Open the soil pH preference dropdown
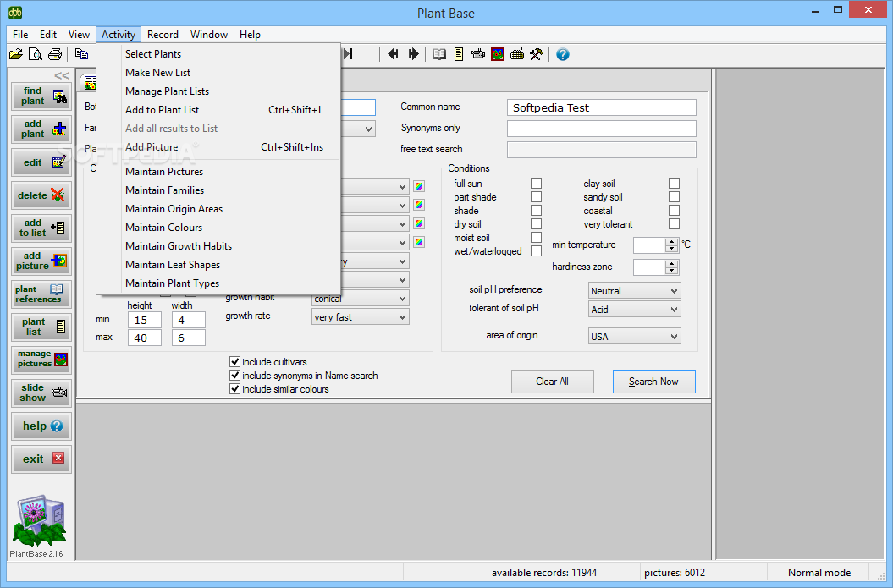Screen dimensions: 893x588 [x=635, y=291]
